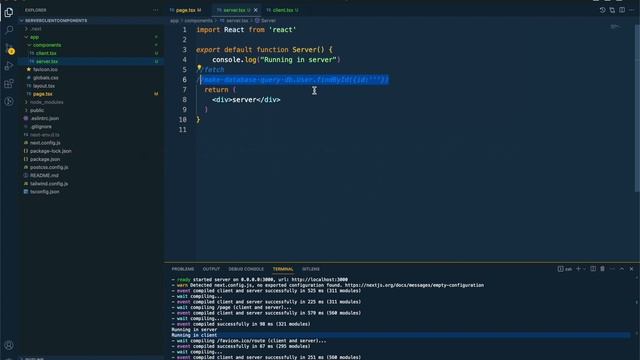This screenshot has width=640, height=360.
Task: Click the lightbulb quick-fix icon on line 5
Action: coord(199,68)
